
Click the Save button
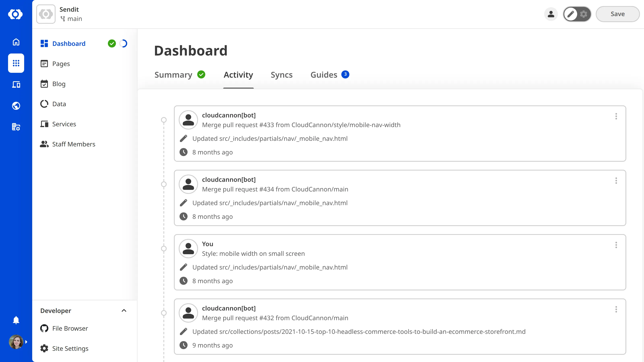tap(617, 14)
